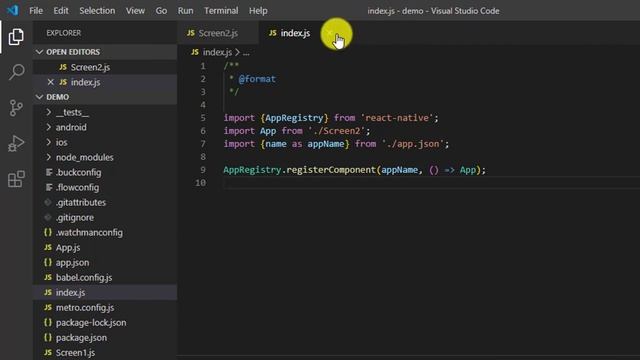Open the Explorer view in activity bar

point(16,37)
